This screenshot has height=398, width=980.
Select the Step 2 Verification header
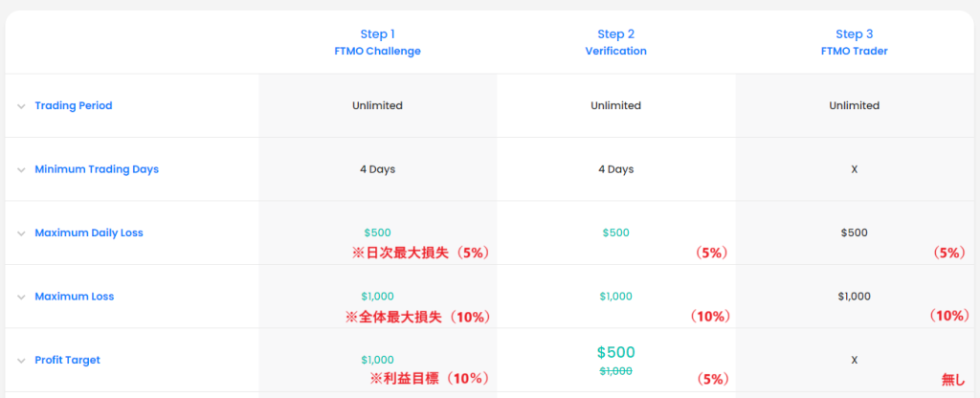[615, 42]
